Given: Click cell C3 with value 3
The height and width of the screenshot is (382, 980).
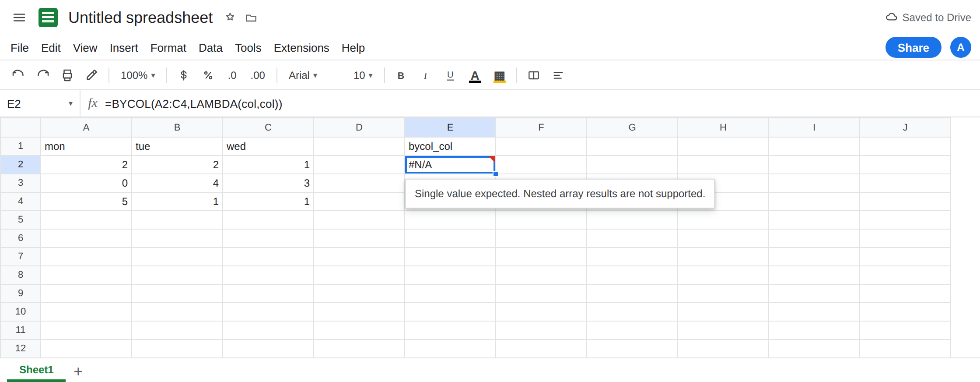Looking at the screenshot, I should pos(268,183).
